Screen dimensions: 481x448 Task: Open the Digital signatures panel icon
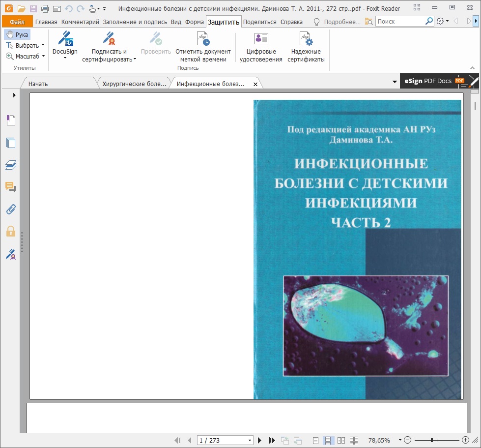tap(11, 254)
